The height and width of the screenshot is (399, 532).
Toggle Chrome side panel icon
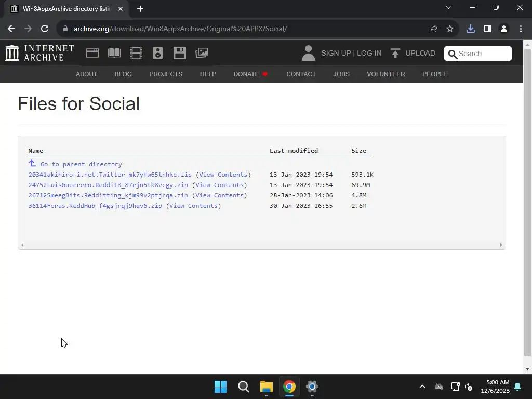tap(487, 29)
